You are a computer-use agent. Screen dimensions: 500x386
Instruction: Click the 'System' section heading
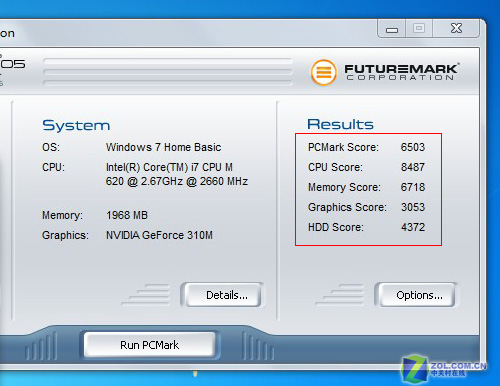click(x=76, y=126)
